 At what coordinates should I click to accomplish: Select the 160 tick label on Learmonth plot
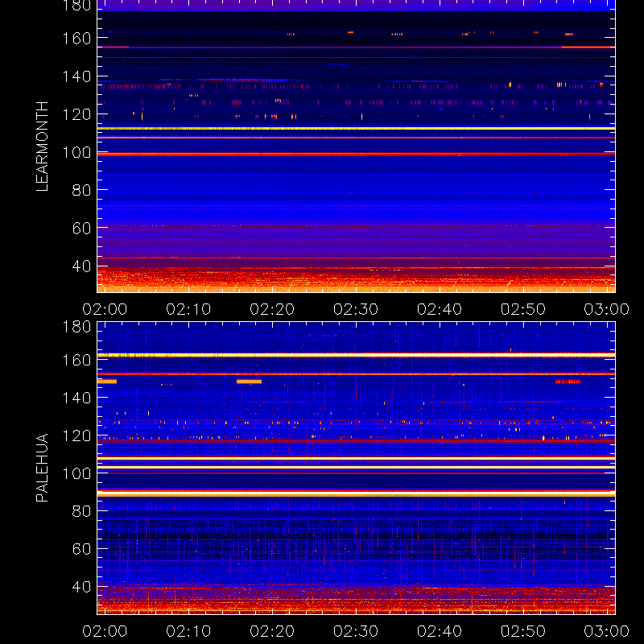point(76,39)
